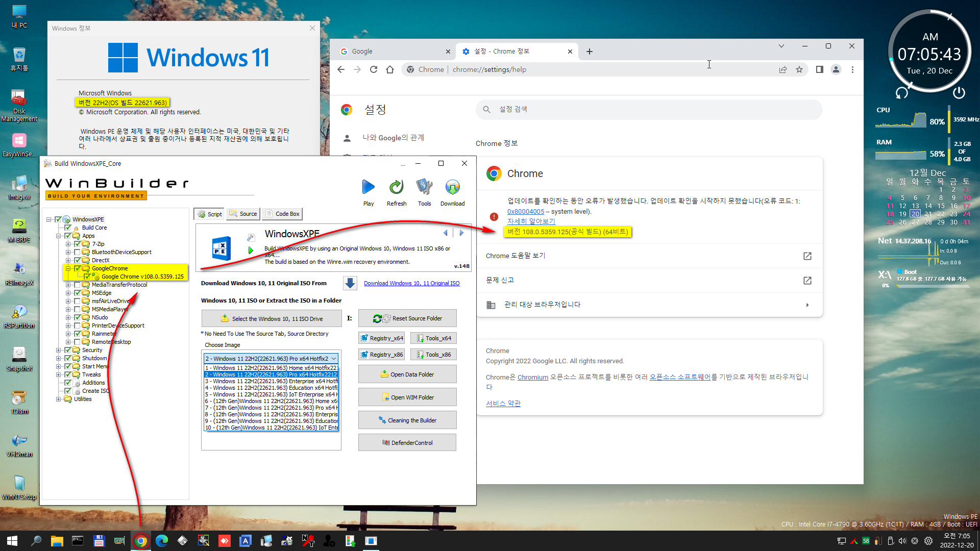
Task: Open VHDman desktop icon
Action: coord(19,445)
